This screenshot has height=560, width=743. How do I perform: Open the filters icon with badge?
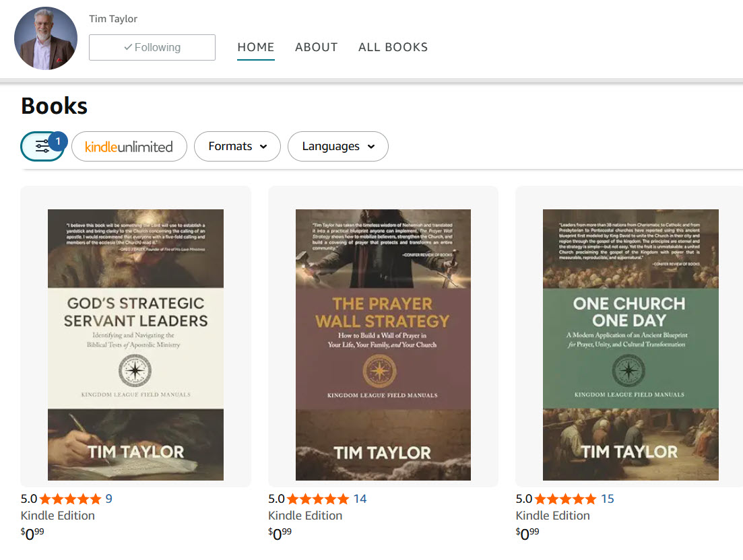[42, 146]
